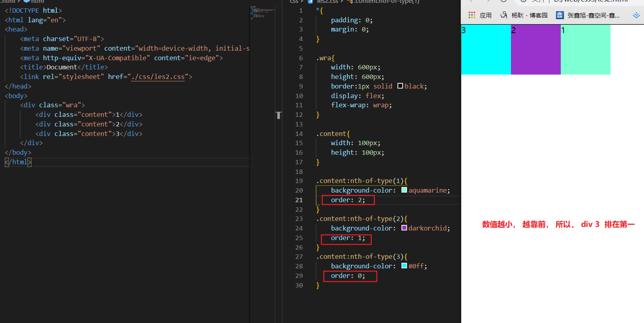The height and width of the screenshot is (323, 644).
Task: Click the HTML editor minimap
Action: coord(262,12)
